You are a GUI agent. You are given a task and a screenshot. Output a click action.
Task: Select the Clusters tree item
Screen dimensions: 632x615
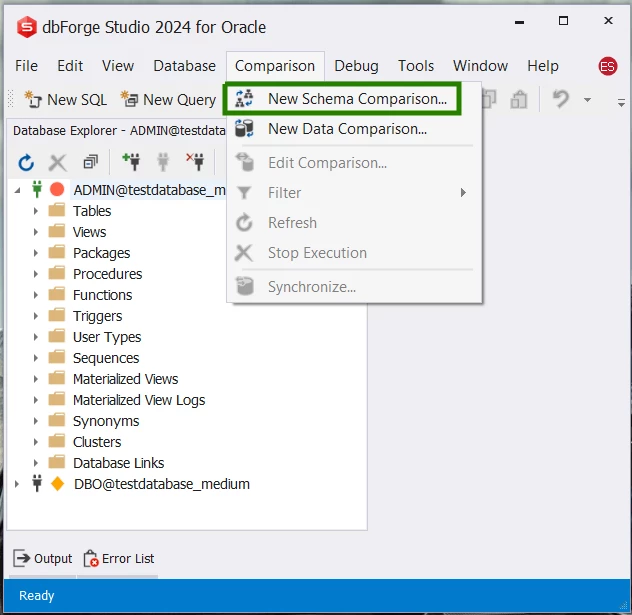[97, 442]
